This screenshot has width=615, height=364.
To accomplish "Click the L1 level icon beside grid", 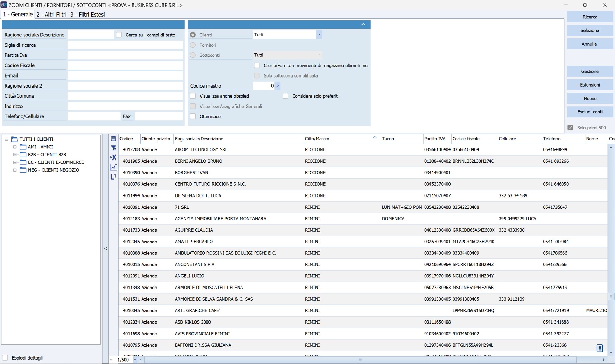I will pyautogui.click(x=113, y=176).
